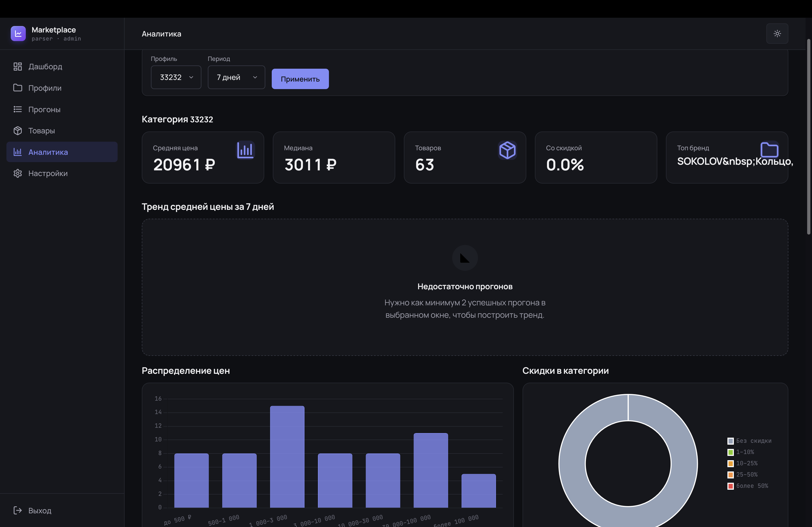Image resolution: width=812 pixels, height=527 pixels.
Task: Click the Дашборд grid icon
Action: 18,67
